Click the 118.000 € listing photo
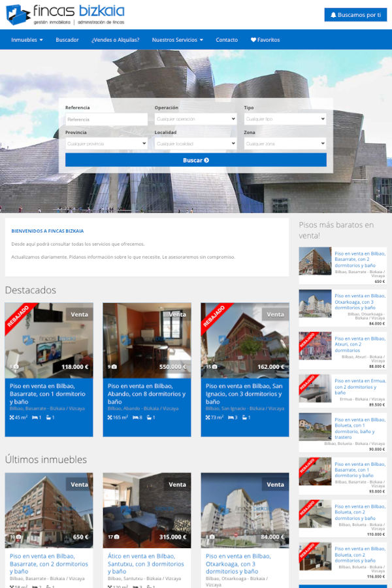Screen dimensions: 392x588 [x=49, y=340]
